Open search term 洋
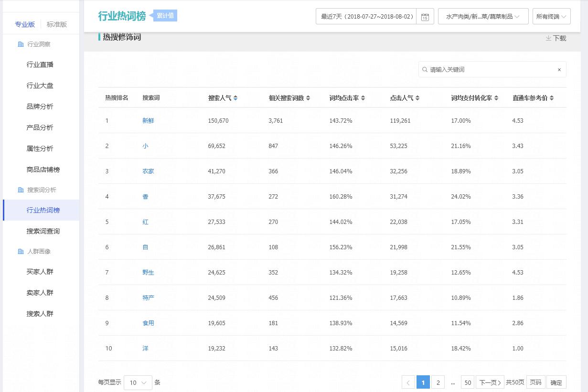Image resolution: width=588 pixels, height=392 pixels. pyautogui.click(x=145, y=349)
